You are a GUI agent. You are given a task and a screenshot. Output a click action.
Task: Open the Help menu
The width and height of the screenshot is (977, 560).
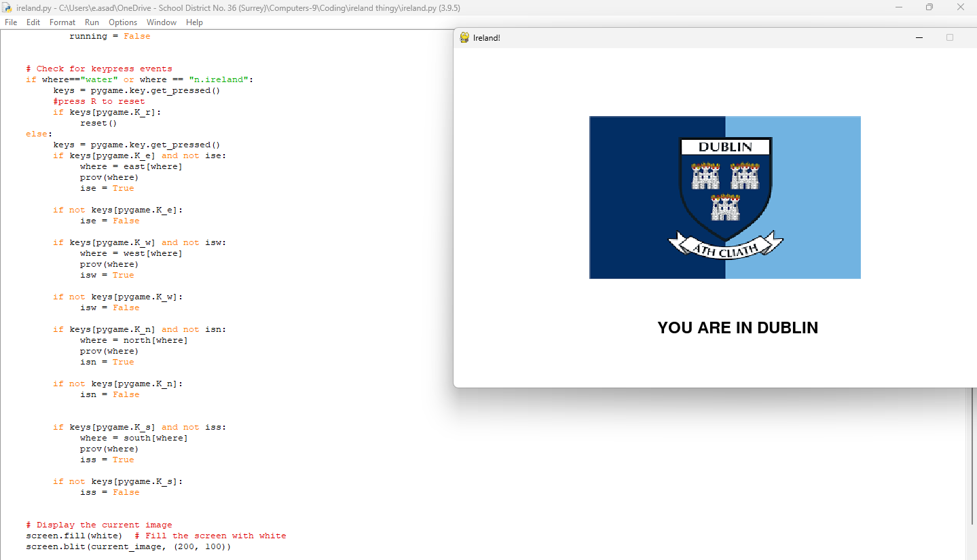click(194, 22)
